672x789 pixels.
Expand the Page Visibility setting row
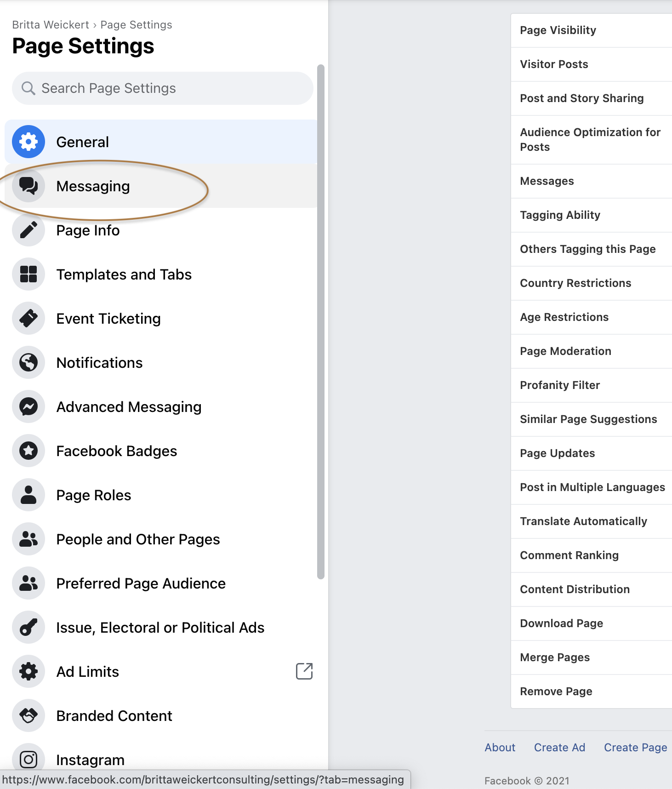592,30
